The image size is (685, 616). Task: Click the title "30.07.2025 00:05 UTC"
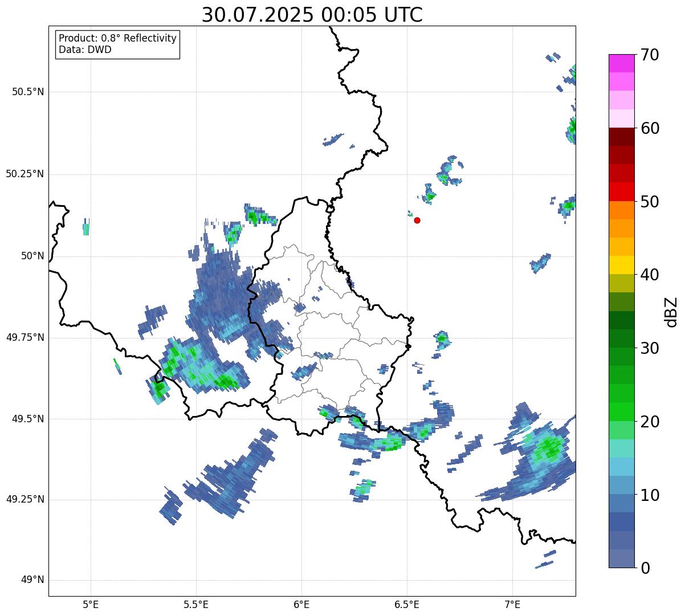pyautogui.click(x=312, y=15)
